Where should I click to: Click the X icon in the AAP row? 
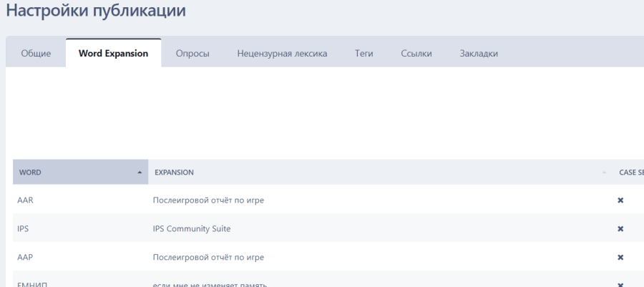620,258
